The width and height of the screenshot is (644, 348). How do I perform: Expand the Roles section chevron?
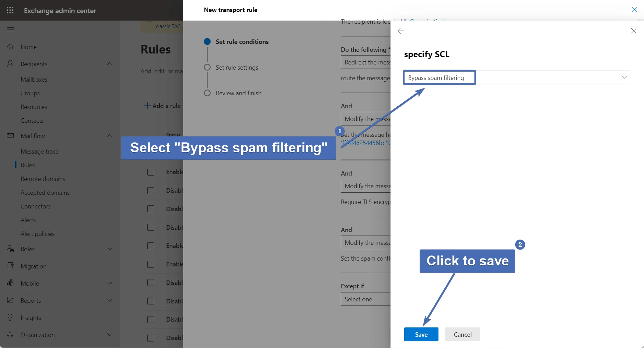click(x=110, y=249)
